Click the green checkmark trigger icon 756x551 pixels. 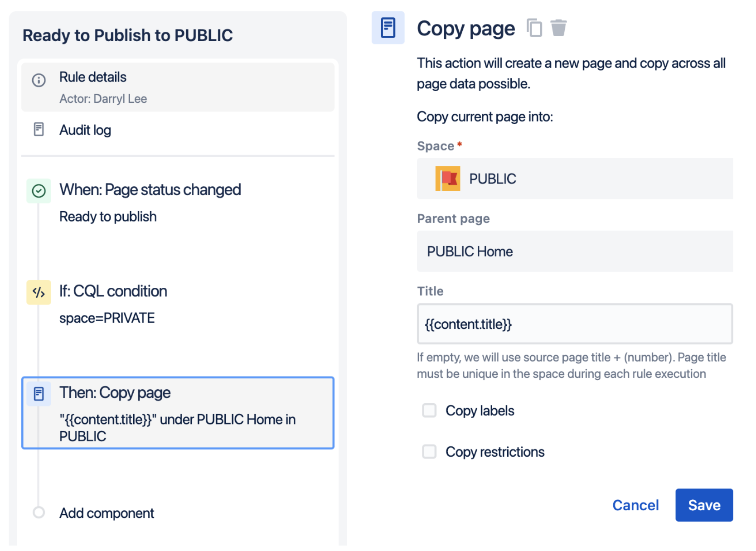click(39, 190)
